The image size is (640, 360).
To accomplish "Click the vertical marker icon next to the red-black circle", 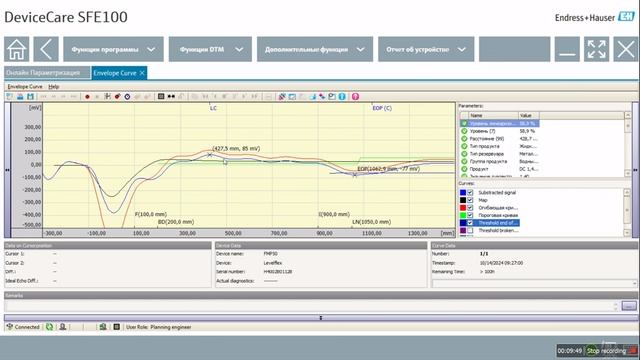I will coord(107,97).
